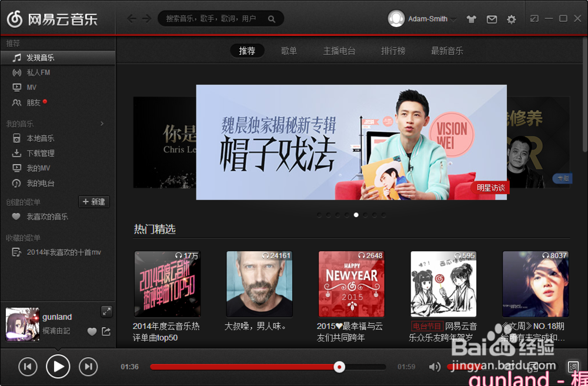588x386 pixels.
Task: Expand the 我的音乐 section
Action: pos(101,124)
